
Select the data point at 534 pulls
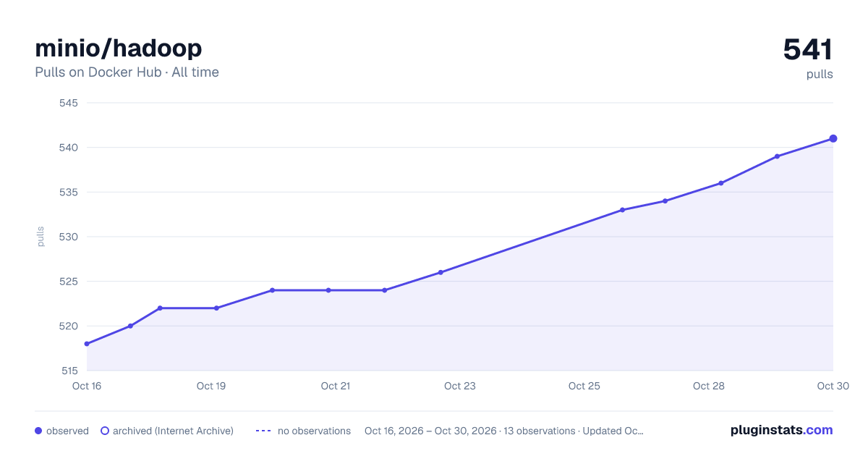[x=665, y=201]
